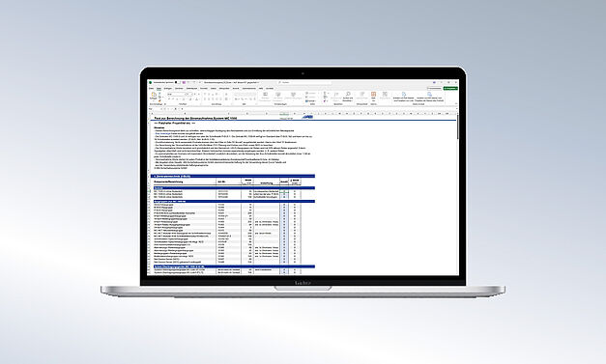
Task: Click the orange Add-Ins grid icon
Action: (373, 95)
